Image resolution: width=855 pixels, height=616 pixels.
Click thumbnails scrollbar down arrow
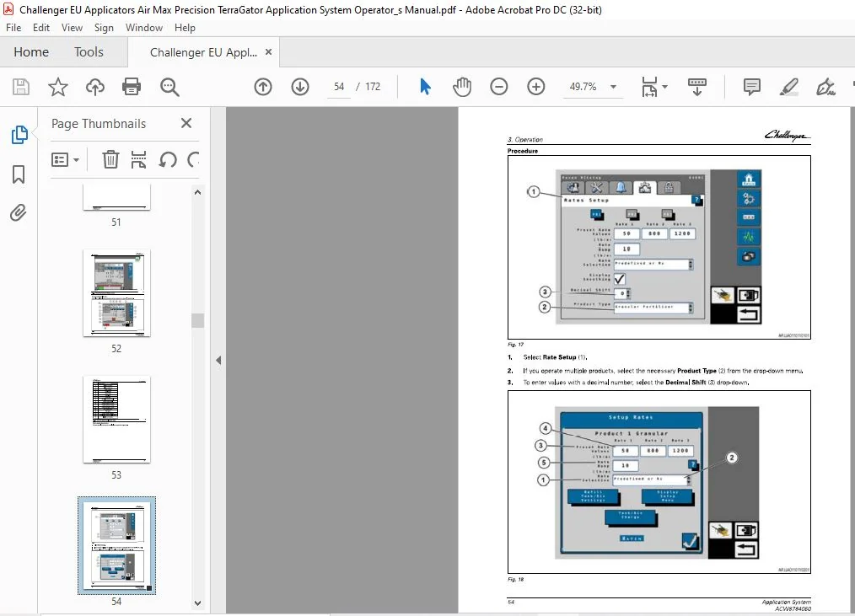coord(197,603)
